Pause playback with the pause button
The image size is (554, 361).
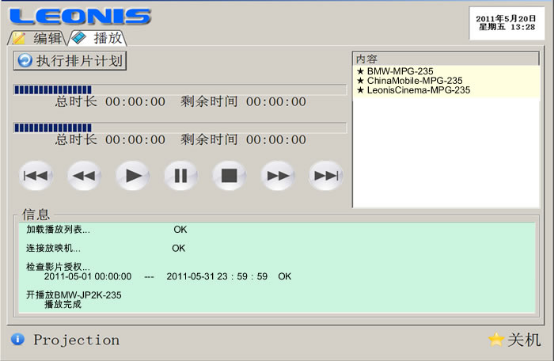click(181, 176)
